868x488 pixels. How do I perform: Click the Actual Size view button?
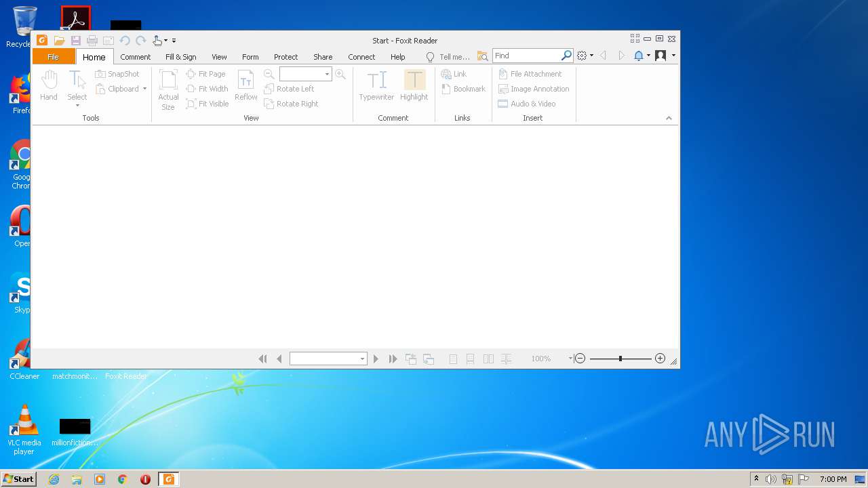tap(168, 90)
